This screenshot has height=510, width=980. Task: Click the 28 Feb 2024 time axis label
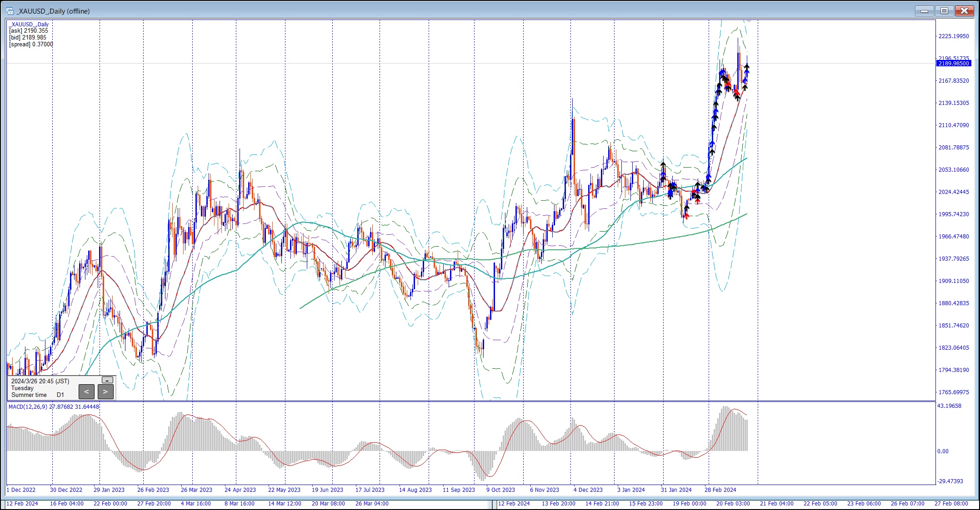point(720,490)
